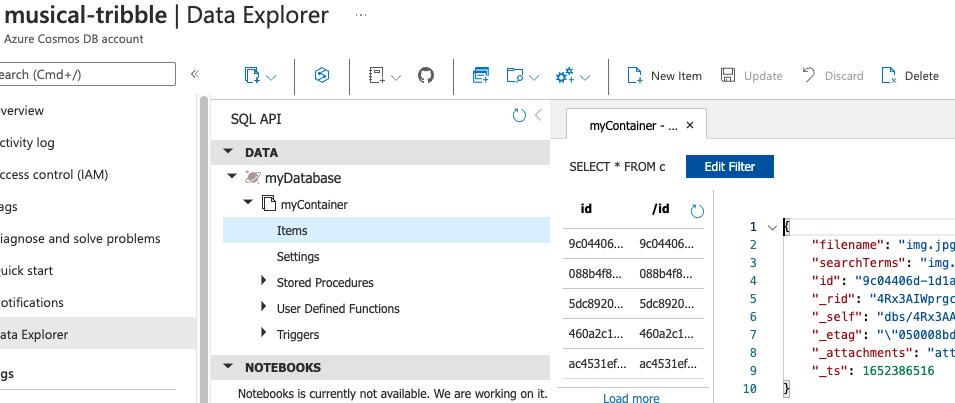Click the Synapse Link hexagon icon
Image resolution: width=955 pixels, height=403 pixels.
click(322, 75)
